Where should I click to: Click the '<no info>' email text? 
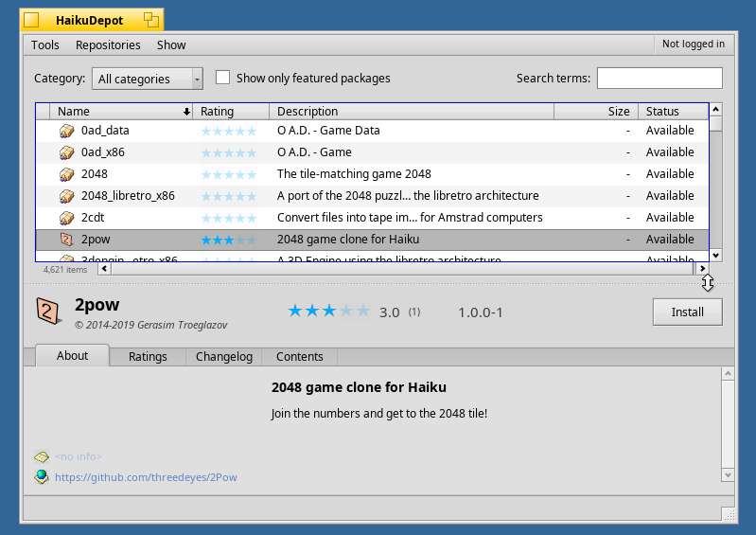(x=79, y=456)
